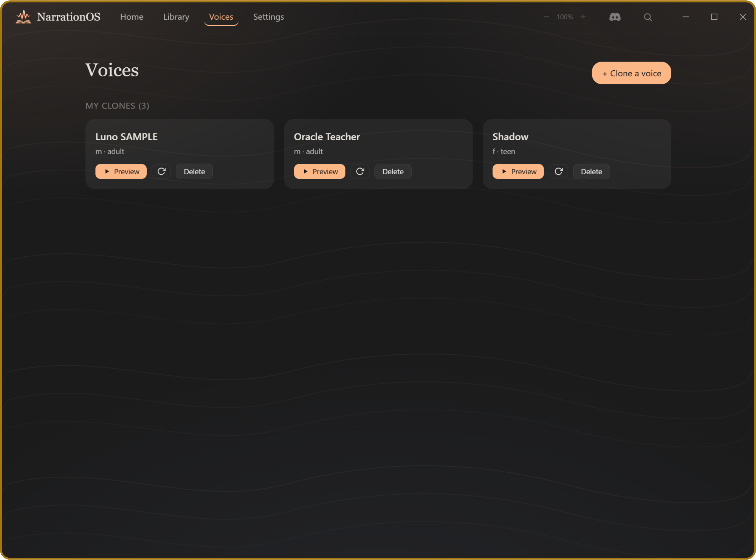Regenerate the Oracle Teacher voice preview
This screenshot has height=560, width=756.
(360, 172)
